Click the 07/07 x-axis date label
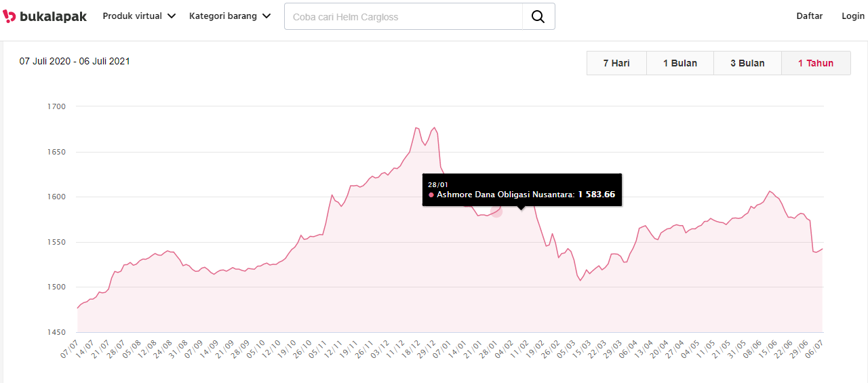The height and width of the screenshot is (383, 868). (69, 349)
